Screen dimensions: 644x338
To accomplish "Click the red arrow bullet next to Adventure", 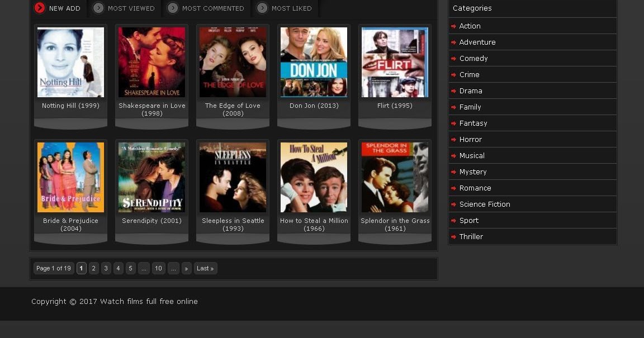I will [x=453, y=42].
